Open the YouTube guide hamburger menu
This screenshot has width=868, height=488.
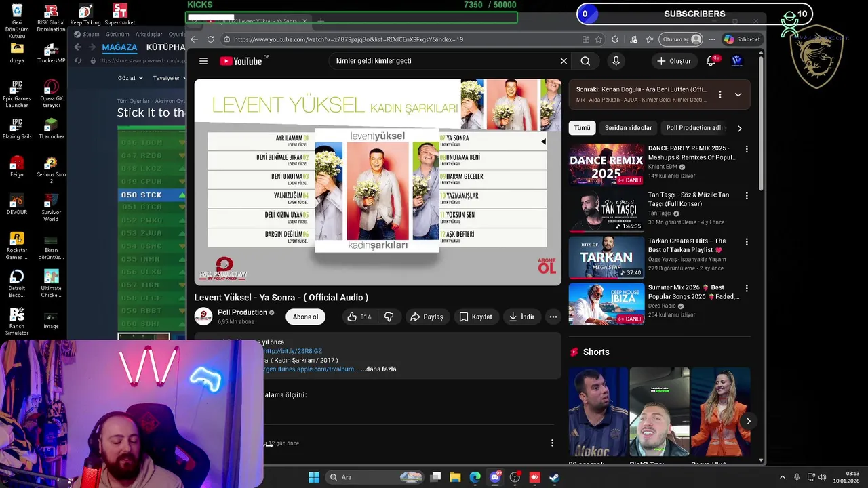click(203, 61)
